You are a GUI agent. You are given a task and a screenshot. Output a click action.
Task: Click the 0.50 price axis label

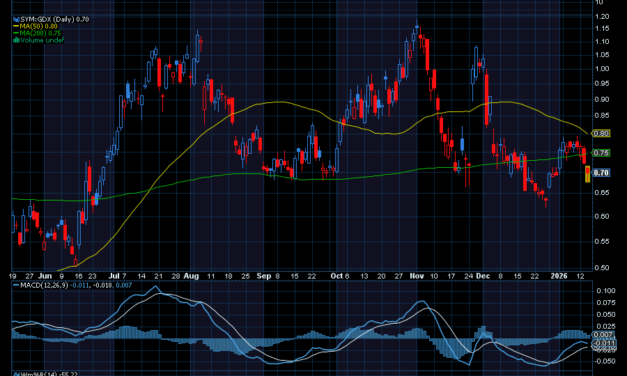click(602, 268)
